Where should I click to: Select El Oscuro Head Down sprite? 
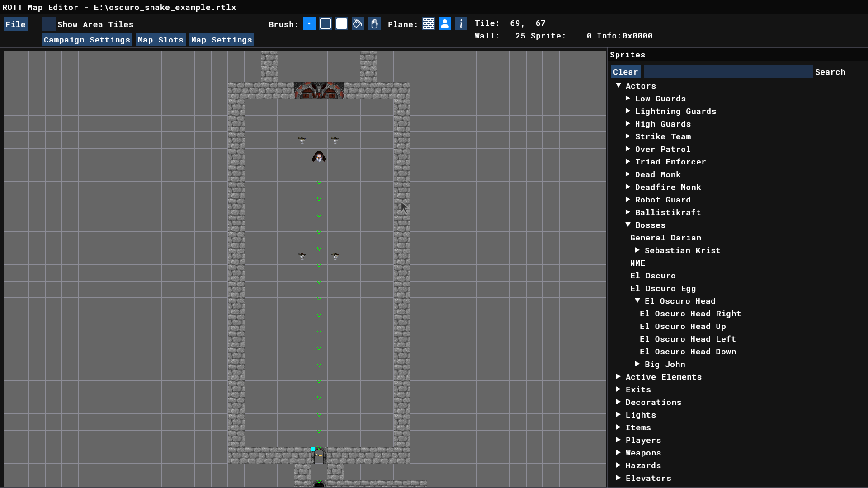pos(688,352)
